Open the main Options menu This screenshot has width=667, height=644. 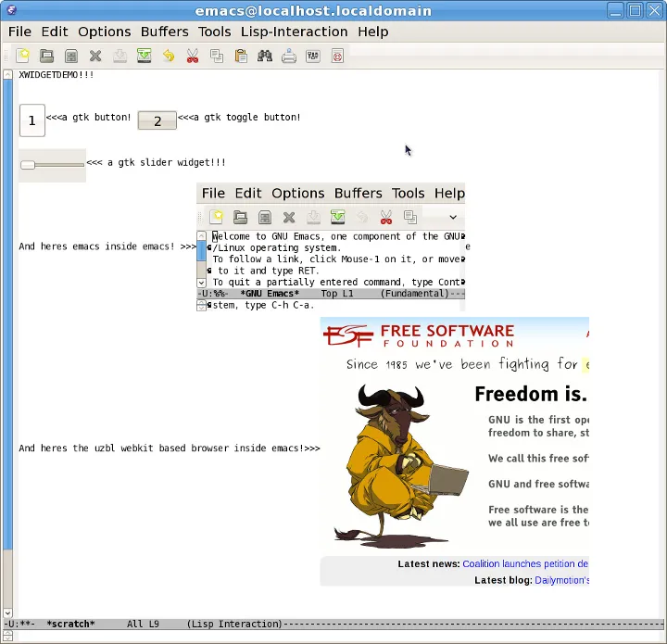[x=104, y=32]
